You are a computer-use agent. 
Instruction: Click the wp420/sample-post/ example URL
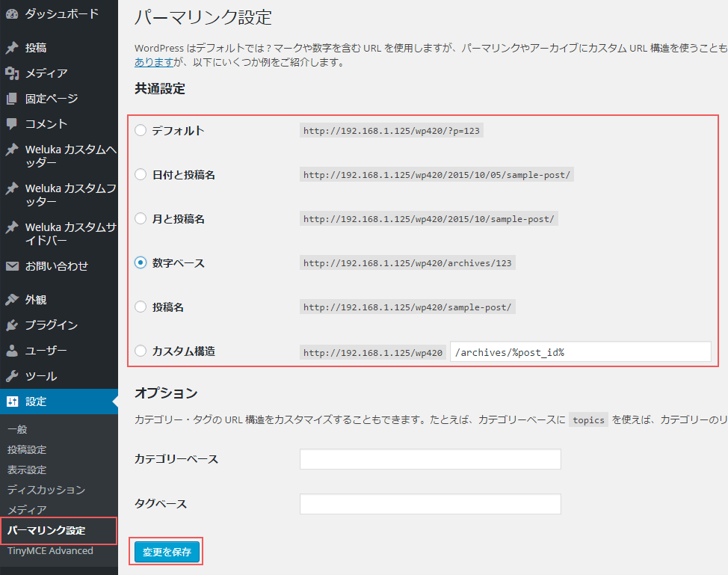pos(407,307)
